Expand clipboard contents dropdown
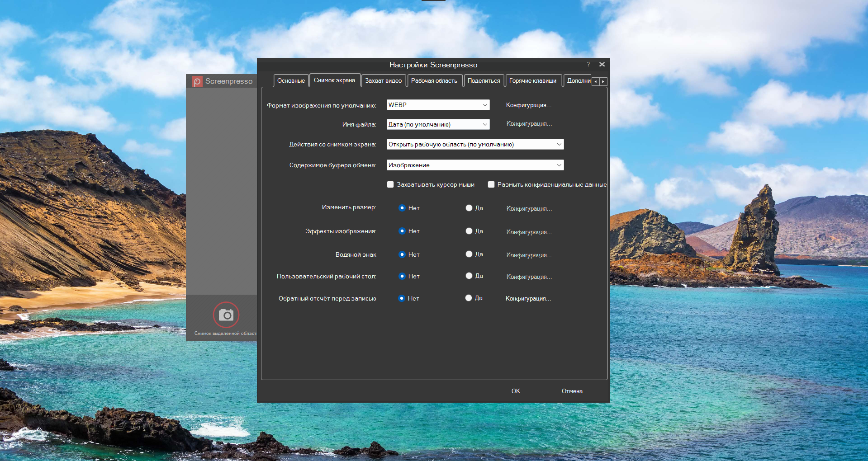The height and width of the screenshot is (461, 868). point(475,165)
